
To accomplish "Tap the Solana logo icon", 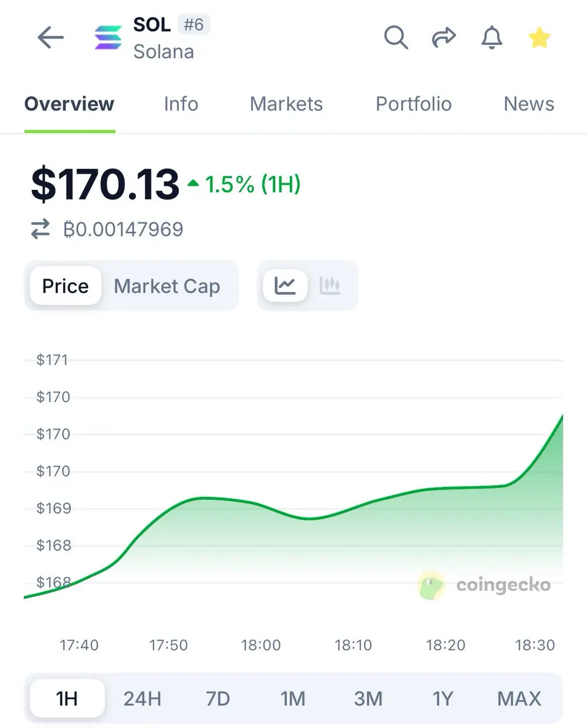I will pos(109,38).
